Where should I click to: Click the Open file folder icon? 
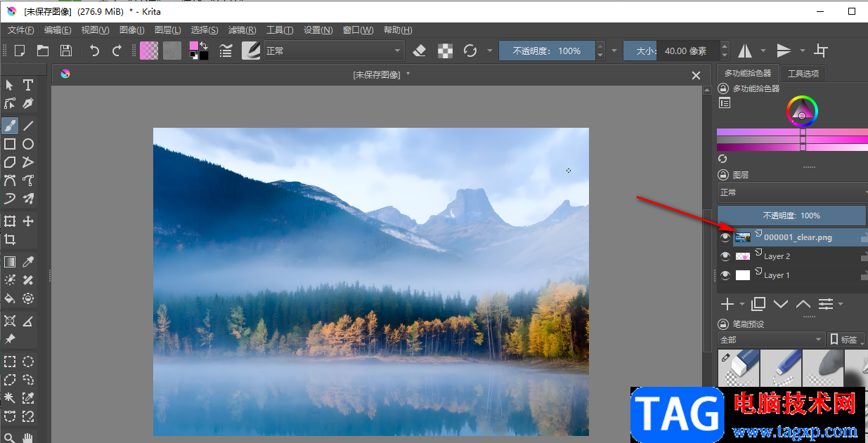pyautogui.click(x=43, y=51)
